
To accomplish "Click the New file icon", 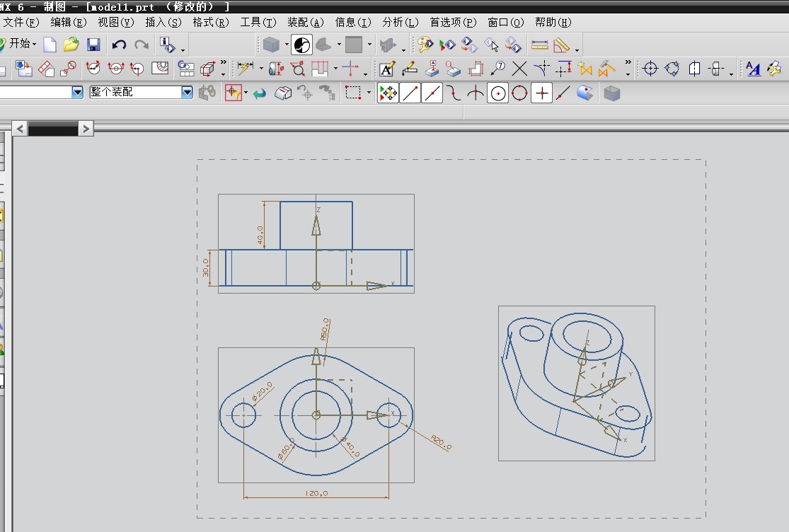I will [x=50, y=45].
